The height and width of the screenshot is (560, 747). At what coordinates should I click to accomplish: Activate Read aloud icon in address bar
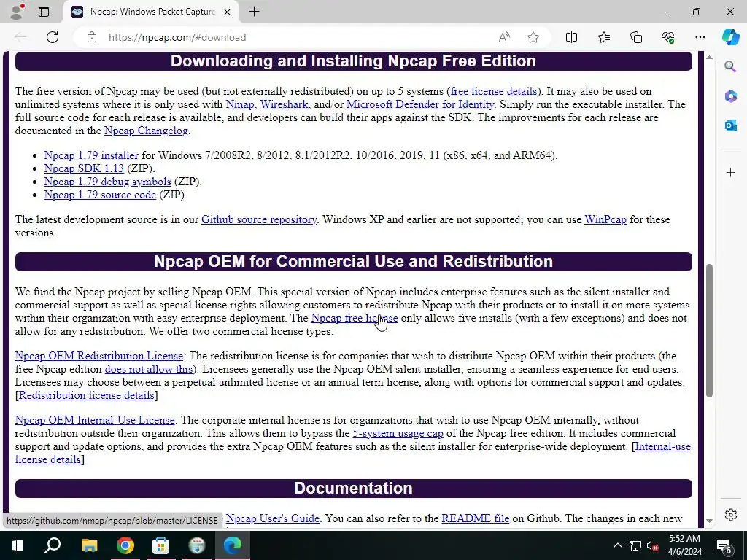(504, 37)
